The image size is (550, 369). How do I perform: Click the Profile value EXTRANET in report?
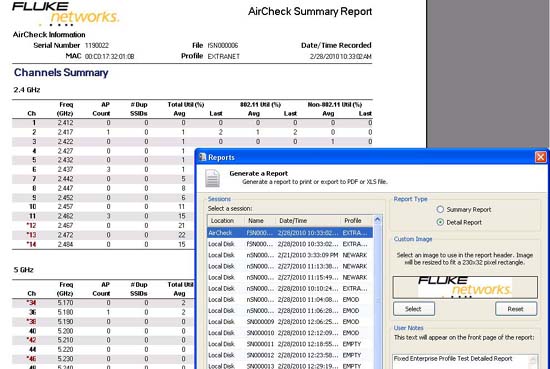223,56
